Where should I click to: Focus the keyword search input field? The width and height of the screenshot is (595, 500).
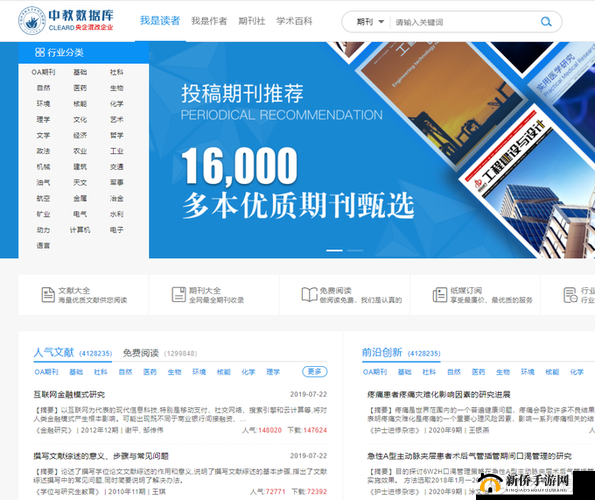(465, 22)
